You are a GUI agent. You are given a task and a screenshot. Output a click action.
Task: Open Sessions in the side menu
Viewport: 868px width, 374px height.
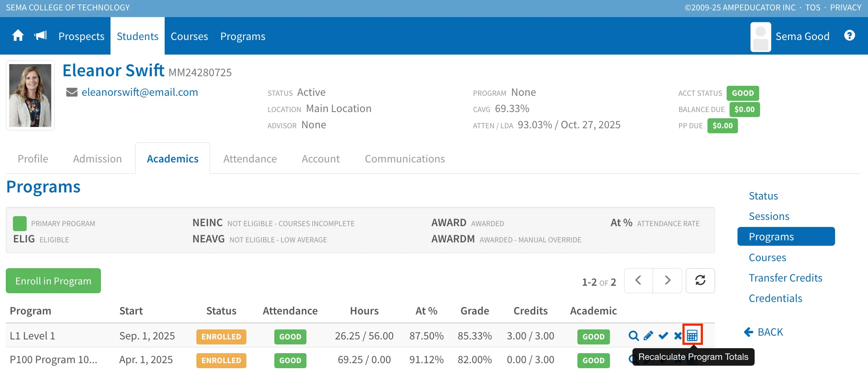click(x=769, y=216)
